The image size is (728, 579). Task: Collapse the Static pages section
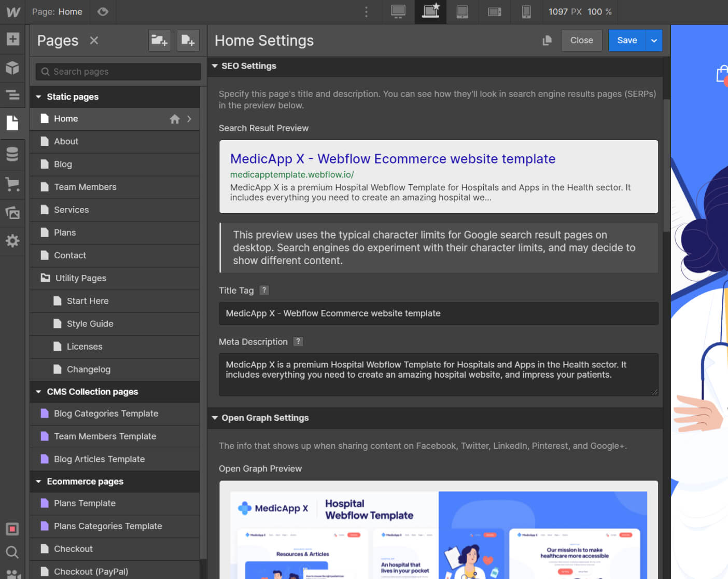[x=38, y=97]
